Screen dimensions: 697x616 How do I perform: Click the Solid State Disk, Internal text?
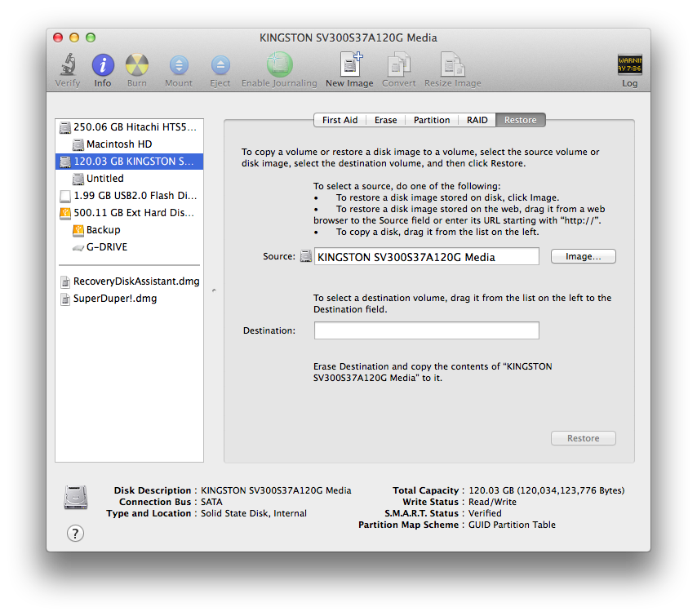pyautogui.click(x=254, y=513)
